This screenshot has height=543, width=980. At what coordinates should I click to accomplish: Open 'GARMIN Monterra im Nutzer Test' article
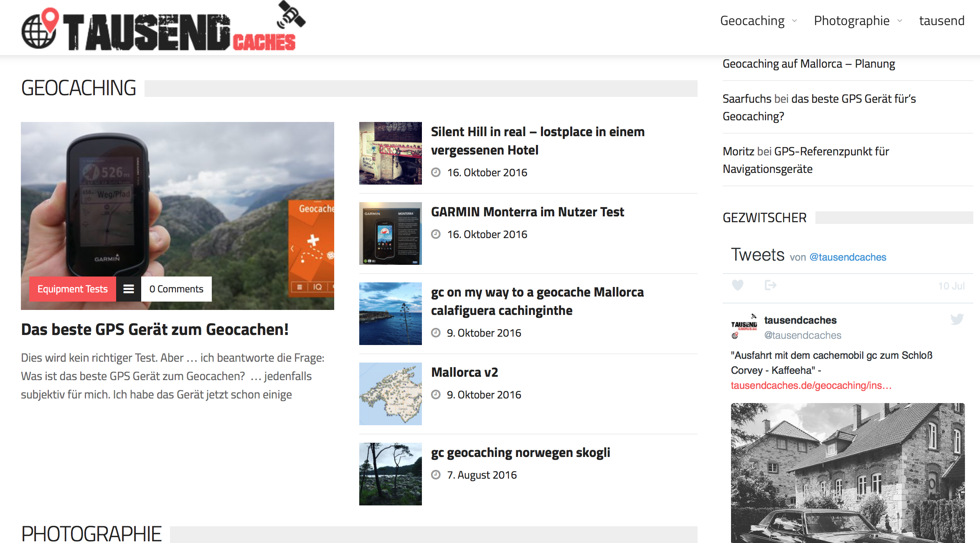pos(528,212)
